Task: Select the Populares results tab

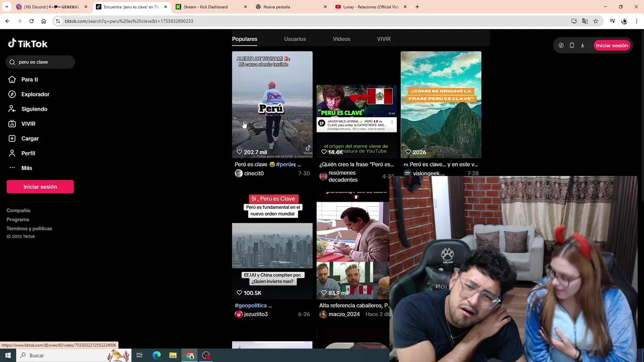Action: (x=245, y=39)
